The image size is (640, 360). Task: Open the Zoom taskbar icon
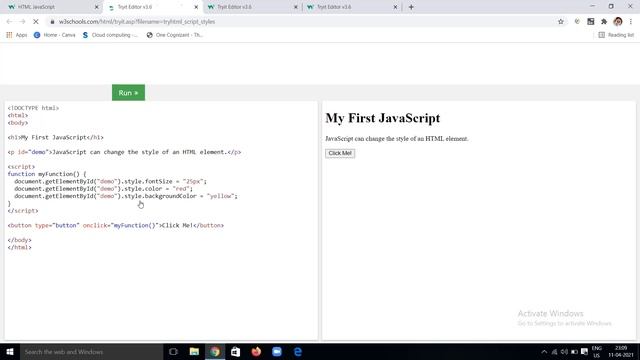click(x=277, y=351)
